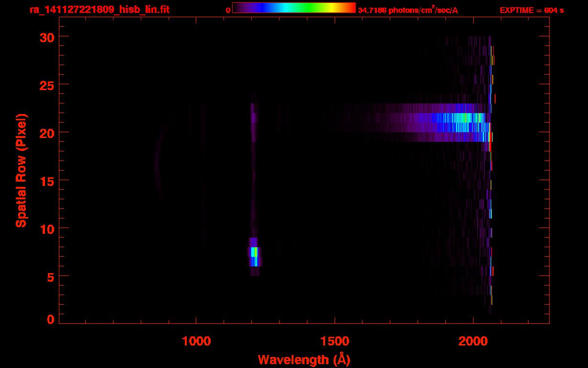The height and width of the screenshot is (368, 588).
Task: Click the EXPTIME = 604 s text
Action: pos(531,10)
